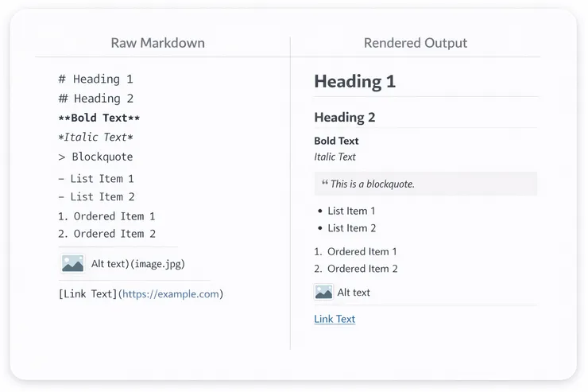Click the rendered Heading 2 title

pyautogui.click(x=345, y=118)
